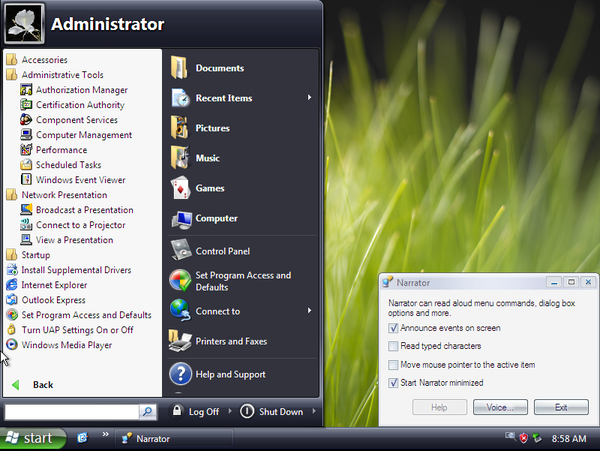Launch Certification Authority icon

pyautogui.click(x=26, y=105)
